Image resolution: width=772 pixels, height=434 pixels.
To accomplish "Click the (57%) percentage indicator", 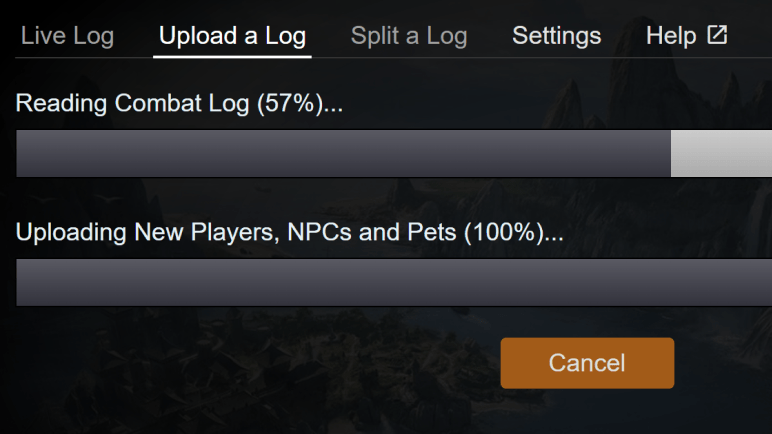I will coord(288,103).
